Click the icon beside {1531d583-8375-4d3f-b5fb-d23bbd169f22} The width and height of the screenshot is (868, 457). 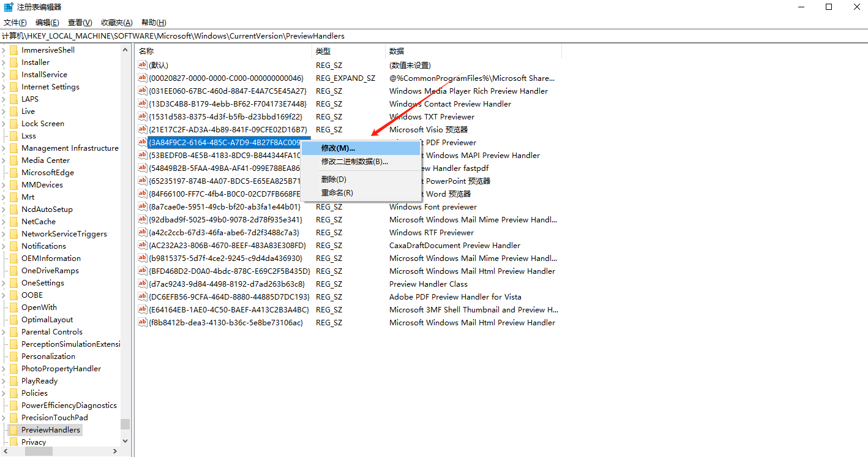(x=143, y=116)
